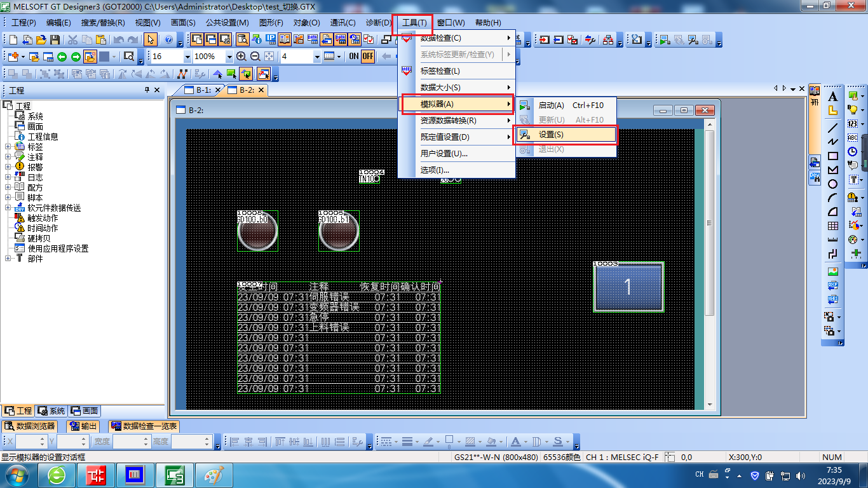Select the Text tool 'A' icon
The height and width of the screenshot is (488, 868).
832,97
